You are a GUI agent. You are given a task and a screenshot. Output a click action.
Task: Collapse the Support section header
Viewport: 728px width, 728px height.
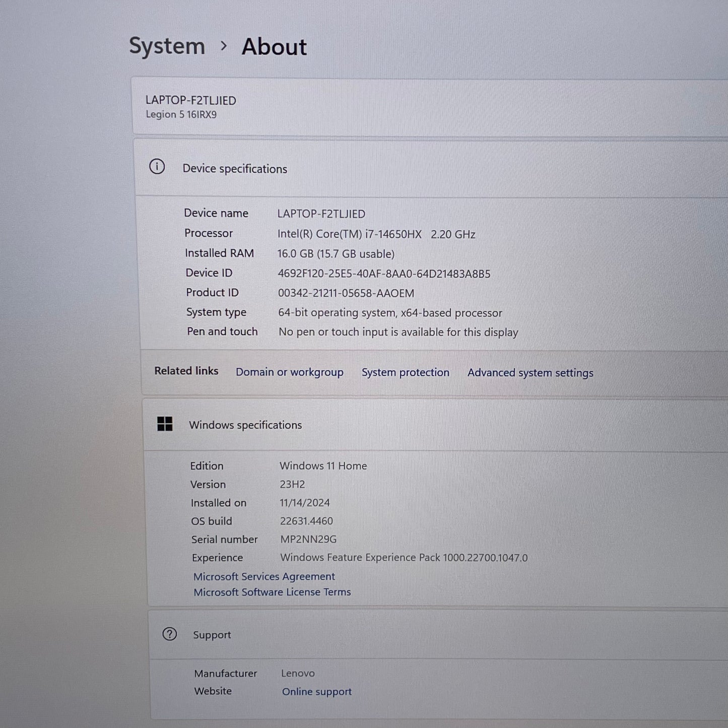click(x=439, y=634)
